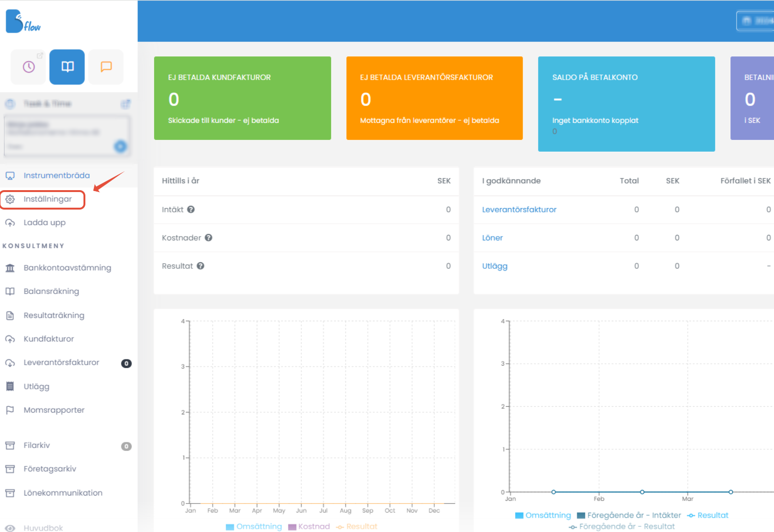Viewport: 774px width, 532px height.
Task: Open Huvudbok at sidebar bottom
Action: 43,528
